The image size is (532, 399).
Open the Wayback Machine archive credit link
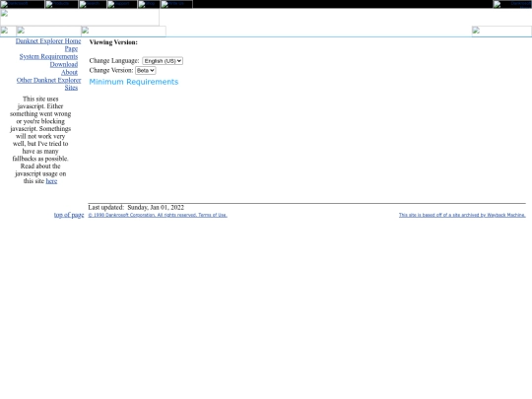click(462, 215)
